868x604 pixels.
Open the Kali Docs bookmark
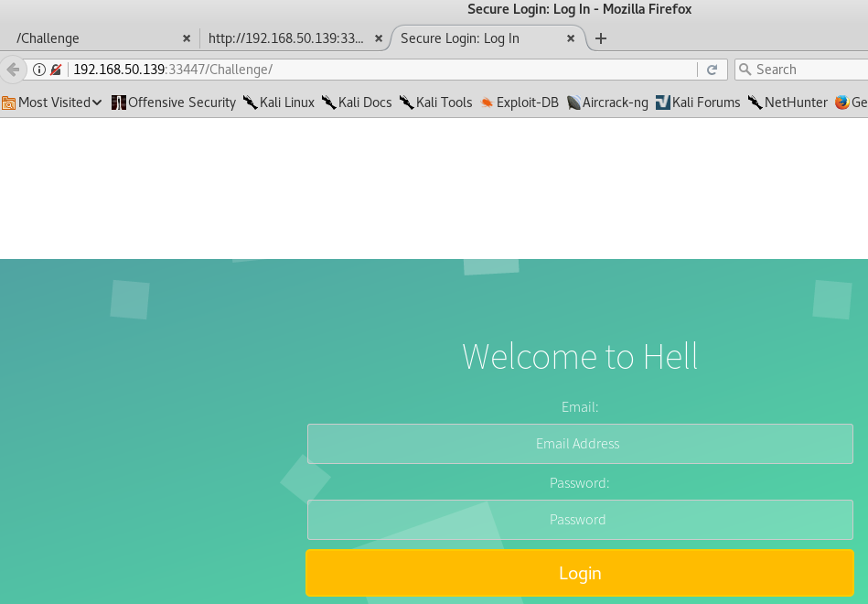[357, 102]
